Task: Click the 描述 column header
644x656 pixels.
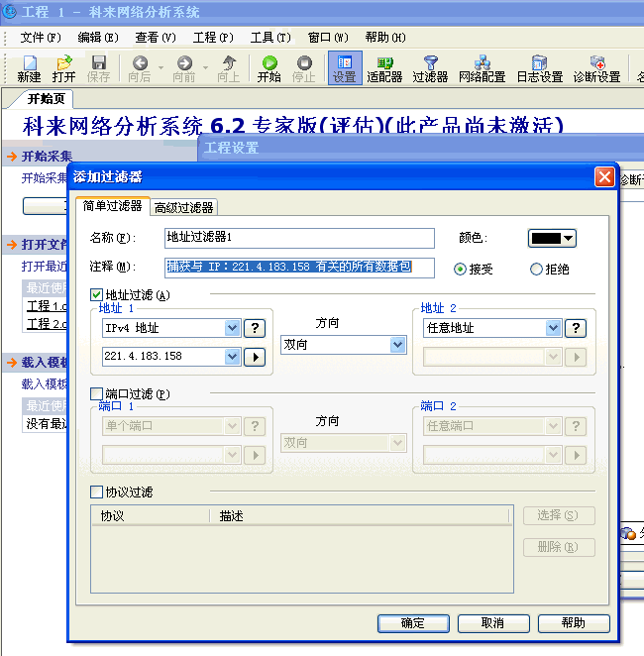Action: pos(360,516)
